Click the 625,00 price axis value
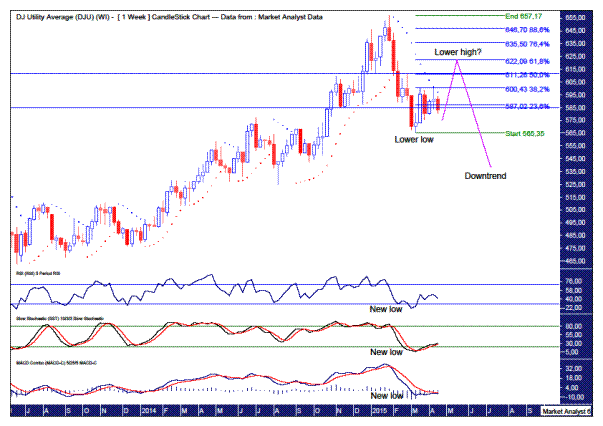This screenshot has width=603, height=426. [575, 56]
